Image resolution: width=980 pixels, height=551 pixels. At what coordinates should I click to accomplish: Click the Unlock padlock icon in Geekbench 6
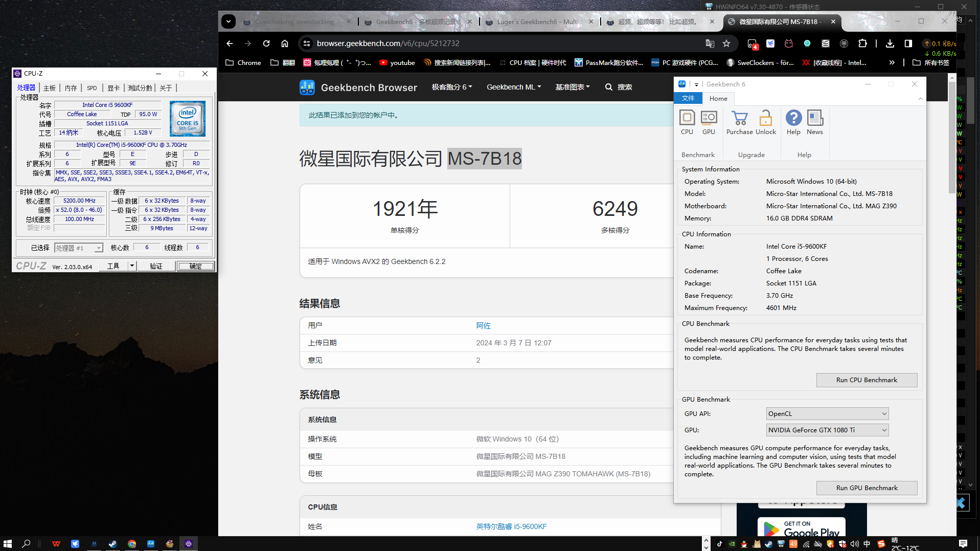(x=765, y=122)
